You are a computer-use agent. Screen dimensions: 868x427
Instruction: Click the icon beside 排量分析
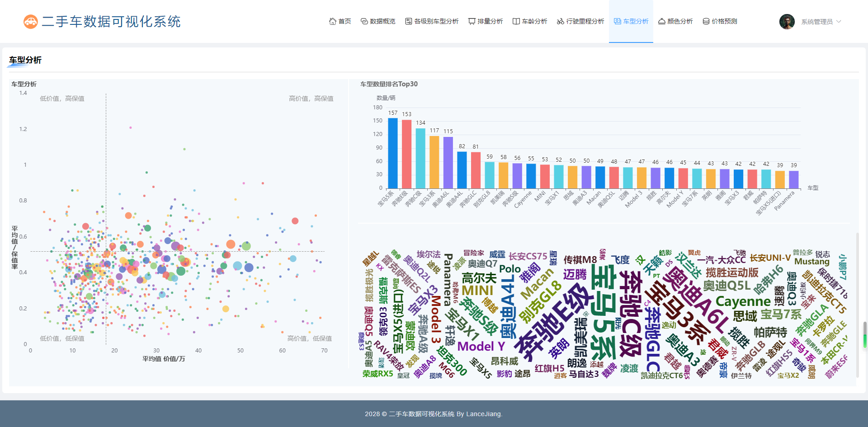(x=472, y=21)
